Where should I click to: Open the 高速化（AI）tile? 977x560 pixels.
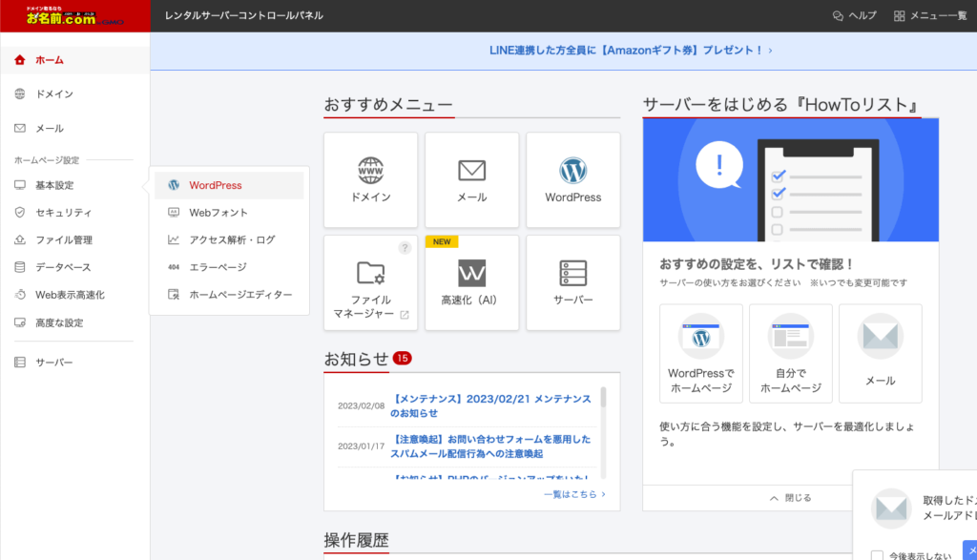tap(471, 282)
